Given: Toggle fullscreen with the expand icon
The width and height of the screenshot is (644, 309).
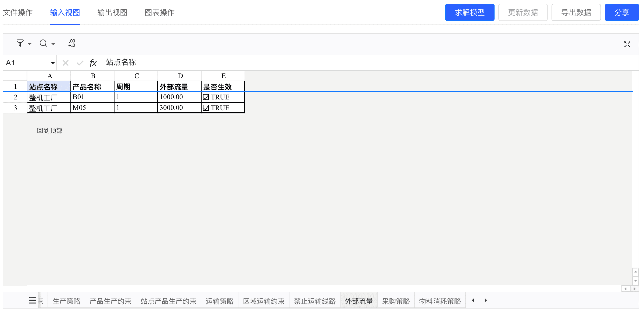Looking at the screenshot, I should tap(627, 44).
